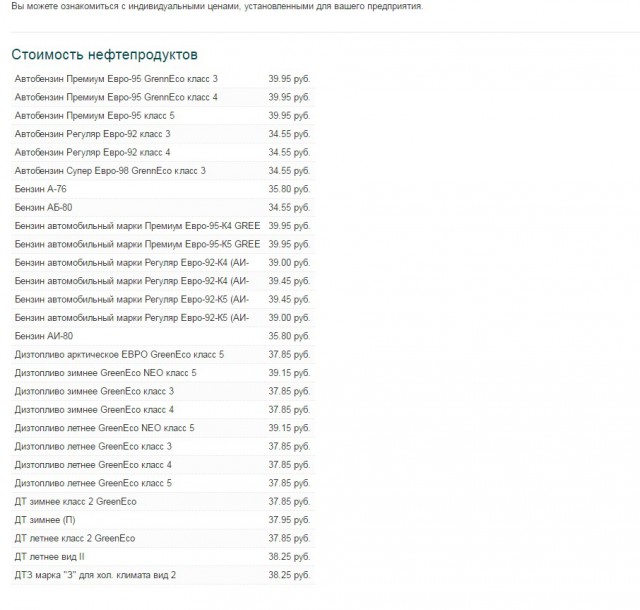Click the 34.55 руб. price for Бензин АБ-80
The width and height of the screenshot is (640, 610).
289,207
